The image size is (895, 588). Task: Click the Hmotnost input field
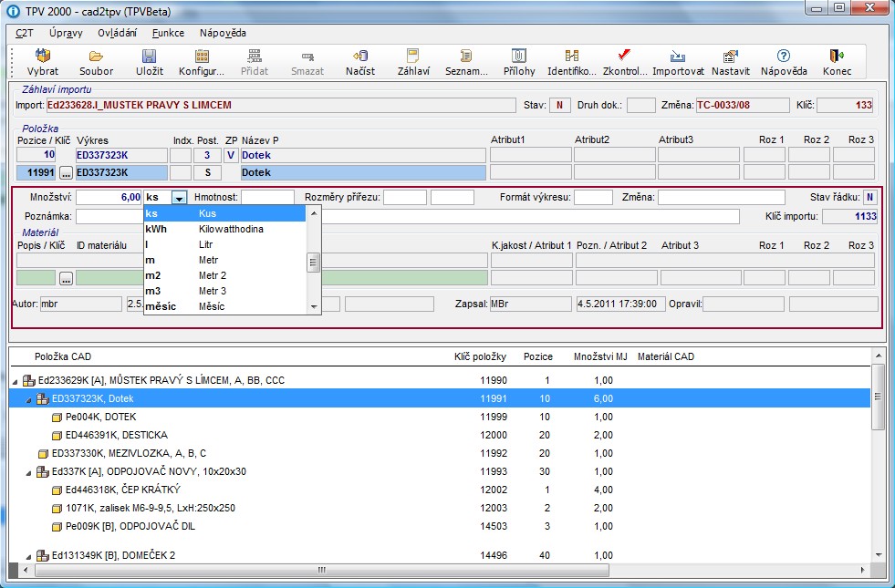[267, 197]
